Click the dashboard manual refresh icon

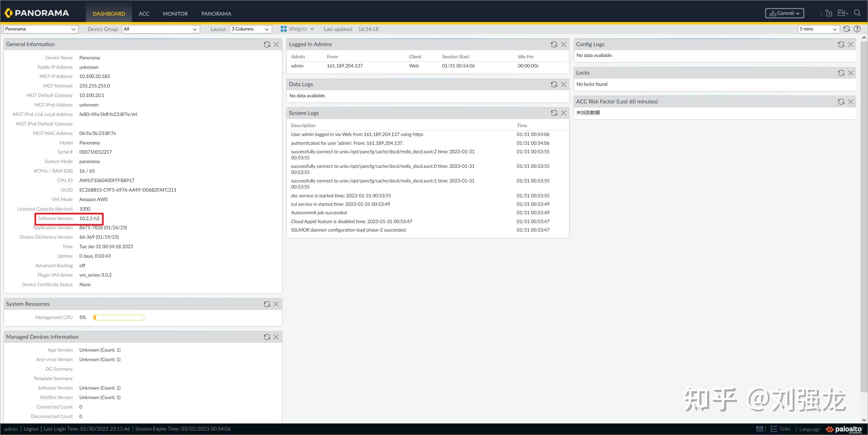847,29
